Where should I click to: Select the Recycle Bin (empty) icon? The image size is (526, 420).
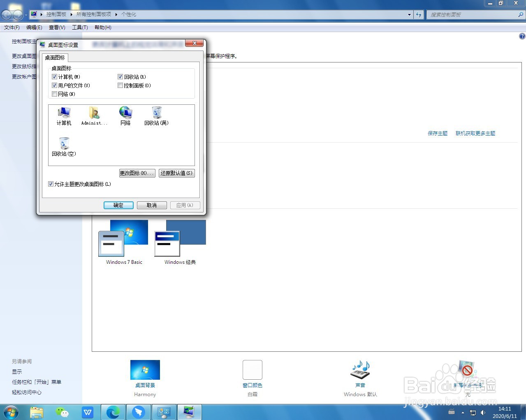[64, 147]
